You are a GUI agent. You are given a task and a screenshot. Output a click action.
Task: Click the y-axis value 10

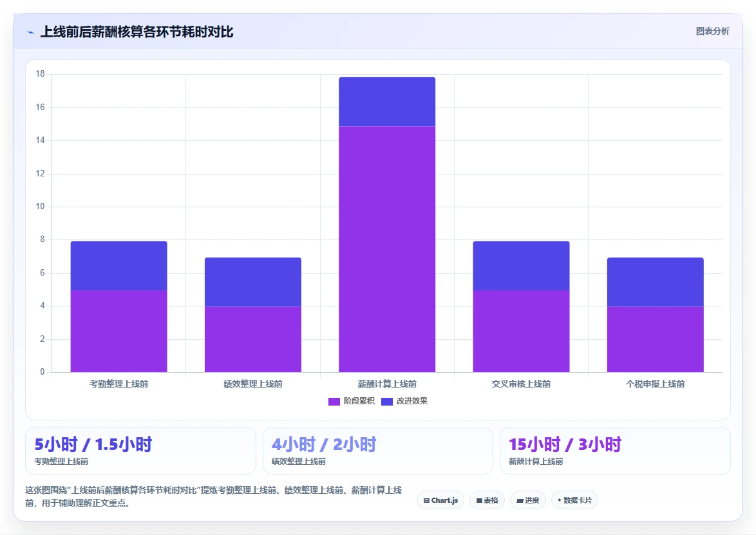[x=40, y=206]
